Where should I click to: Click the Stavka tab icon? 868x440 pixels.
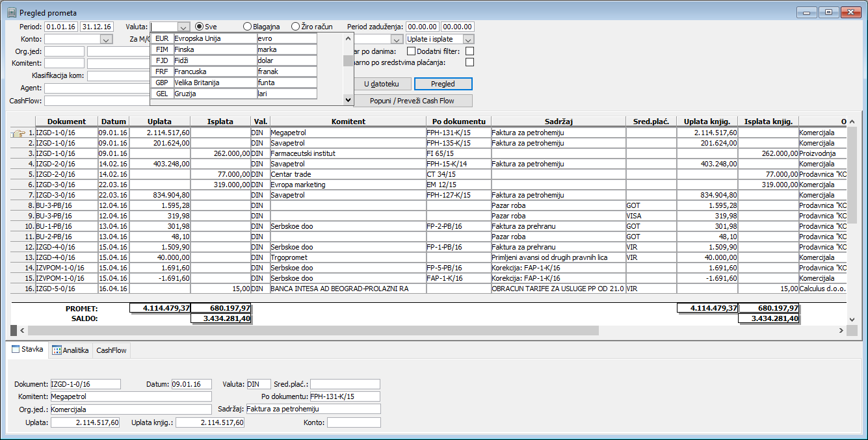click(x=16, y=350)
